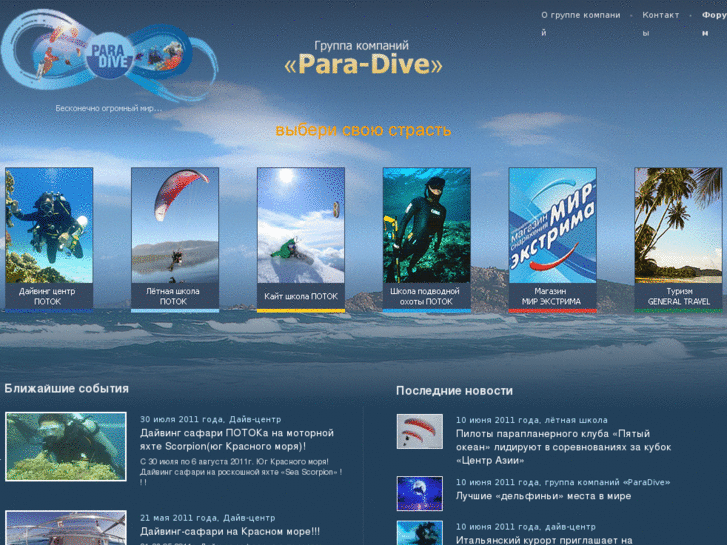The image size is (727, 545).
Task: Go to the «Форум» menu item
Action: coord(714,24)
